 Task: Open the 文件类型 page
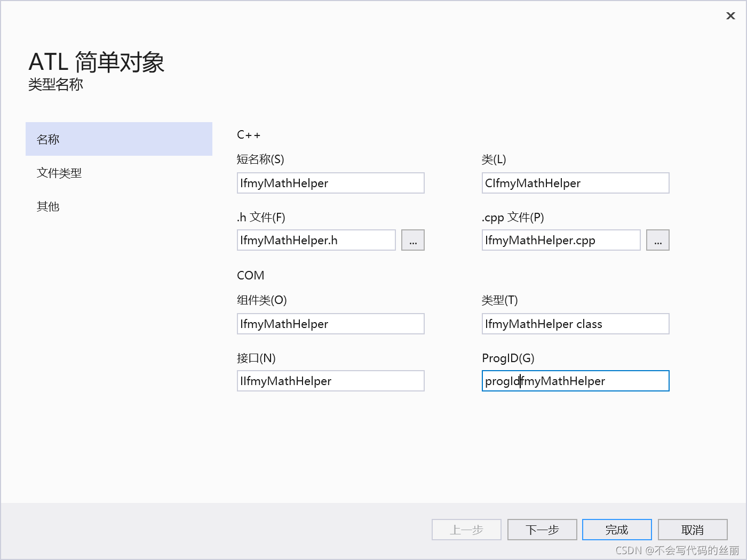pyautogui.click(x=119, y=173)
